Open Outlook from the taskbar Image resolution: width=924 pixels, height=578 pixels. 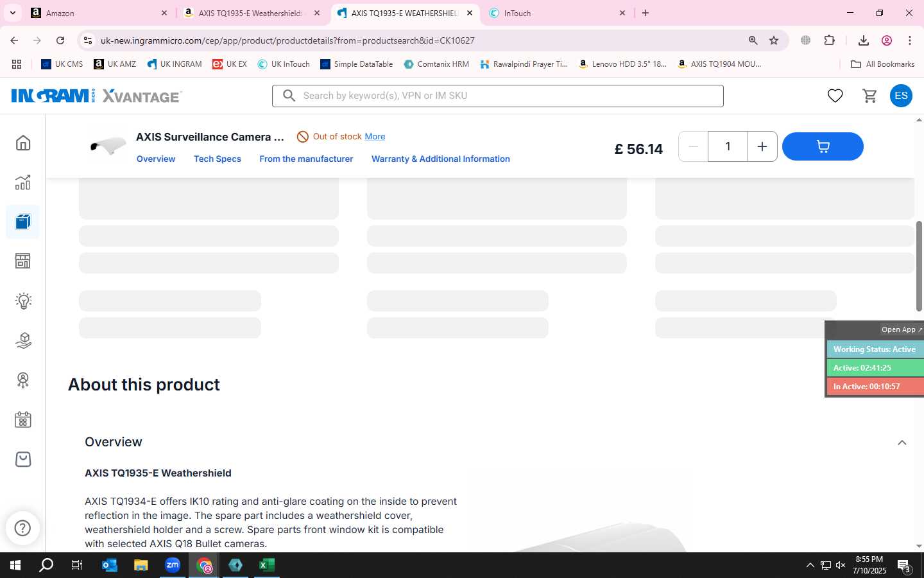tap(109, 565)
